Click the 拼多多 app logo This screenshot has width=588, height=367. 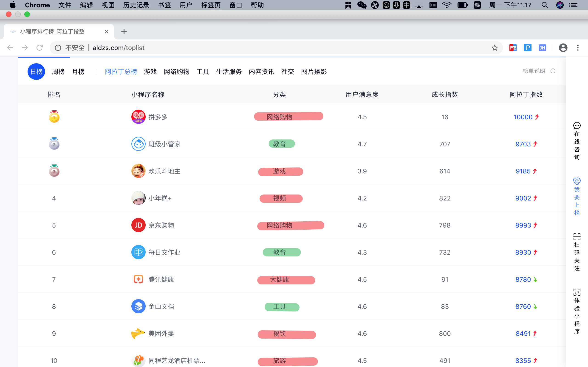click(138, 117)
